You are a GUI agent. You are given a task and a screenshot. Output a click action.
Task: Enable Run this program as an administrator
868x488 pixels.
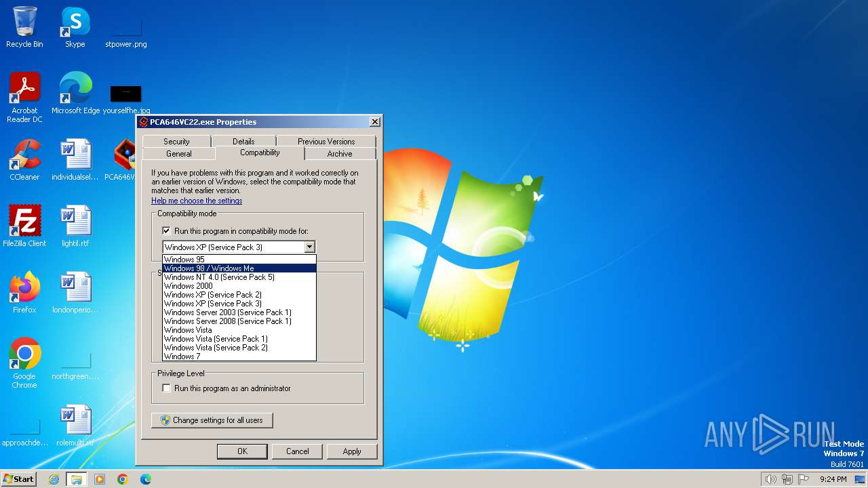click(x=166, y=388)
